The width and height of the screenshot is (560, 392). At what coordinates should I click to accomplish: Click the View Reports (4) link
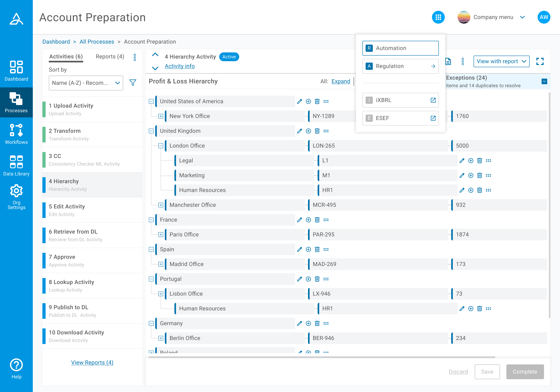[92, 362]
